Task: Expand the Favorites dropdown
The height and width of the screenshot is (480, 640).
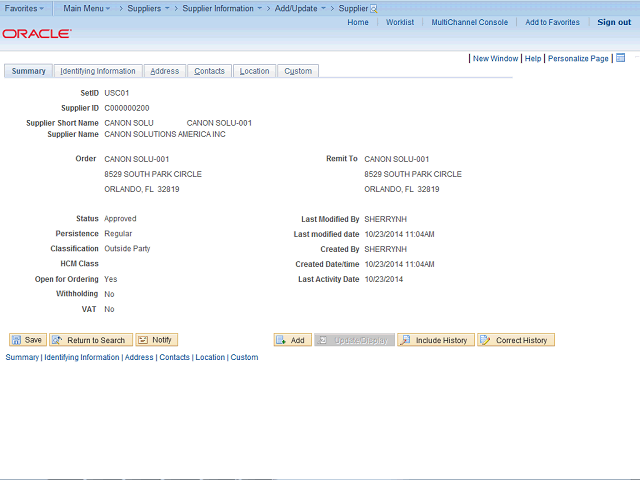Action: (24, 8)
